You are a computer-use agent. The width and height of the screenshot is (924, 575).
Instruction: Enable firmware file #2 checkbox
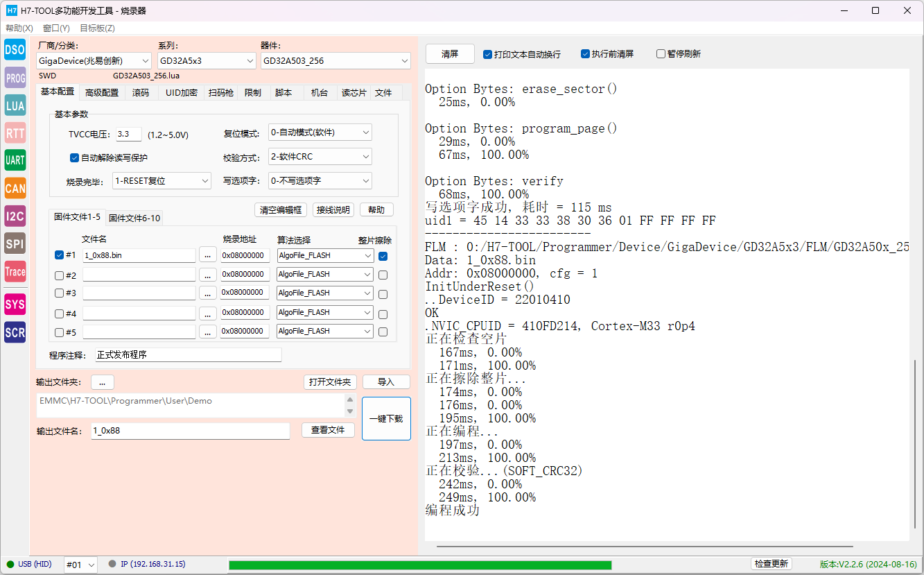tap(59, 275)
